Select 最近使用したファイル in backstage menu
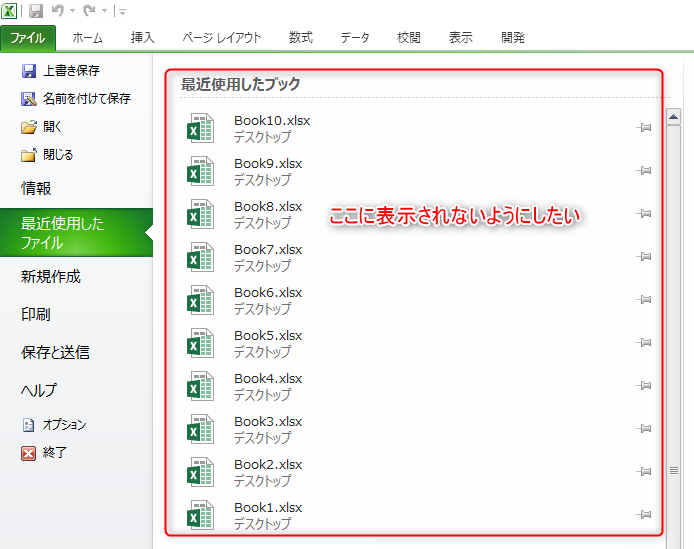Screen dimensions: 694x549 pos(76,232)
